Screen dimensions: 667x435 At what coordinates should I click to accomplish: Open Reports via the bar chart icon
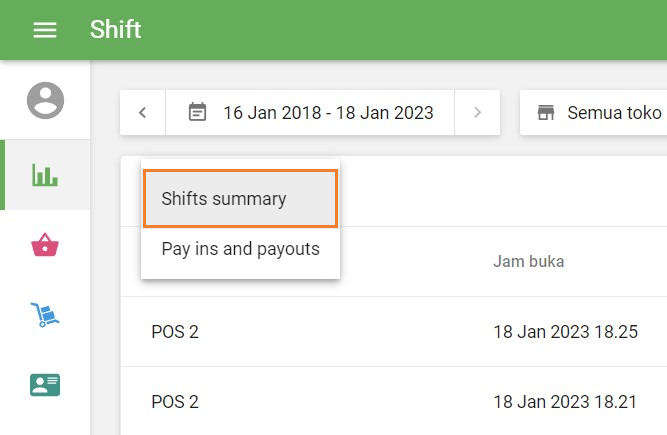(x=45, y=175)
